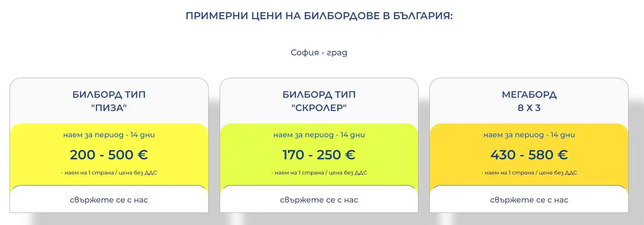Select the "София - град" city label
The width and height of the screenshot is (644, 225).
[319, 52]
